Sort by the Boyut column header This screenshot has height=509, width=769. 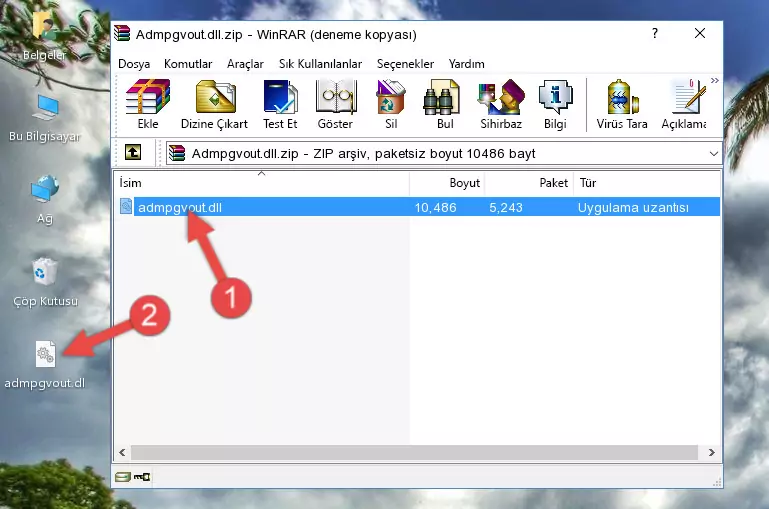pos(447,183)
